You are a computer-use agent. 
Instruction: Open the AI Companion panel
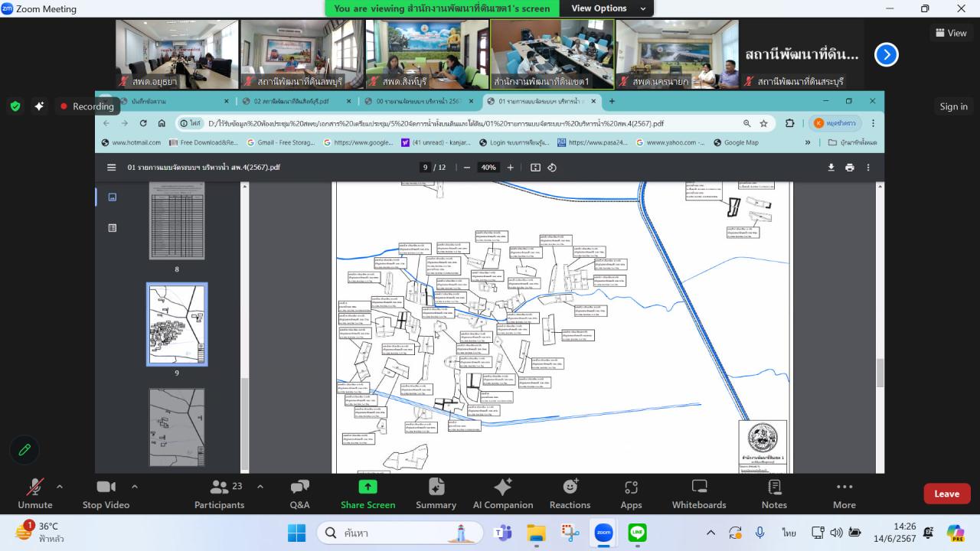tap(503, 493)
